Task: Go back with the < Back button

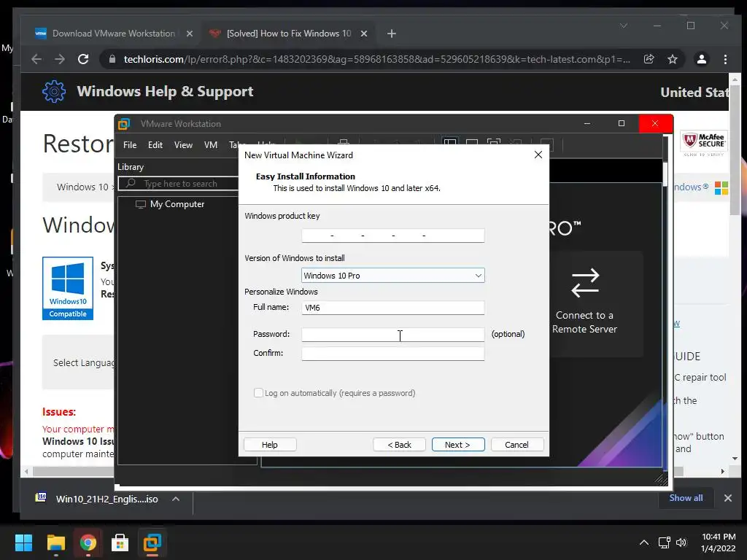Action: pos(399,444)
